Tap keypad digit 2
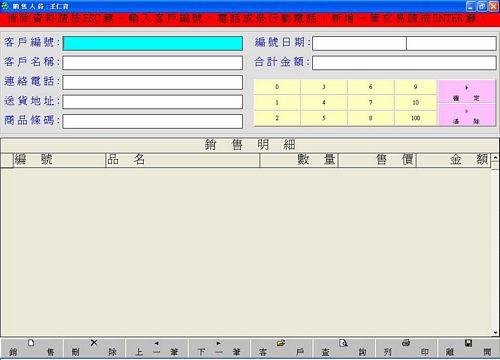 277,118
